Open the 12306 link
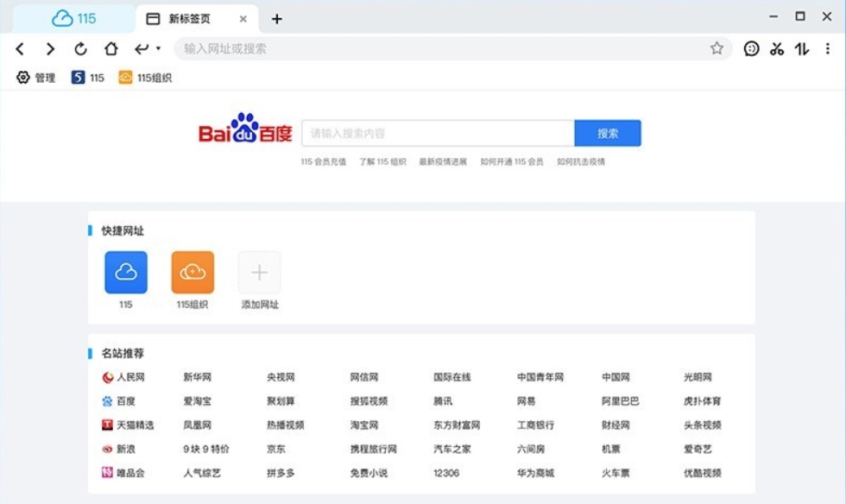Image resolution: width=846 pixels, height=504 pixels. tap(446, 473)
